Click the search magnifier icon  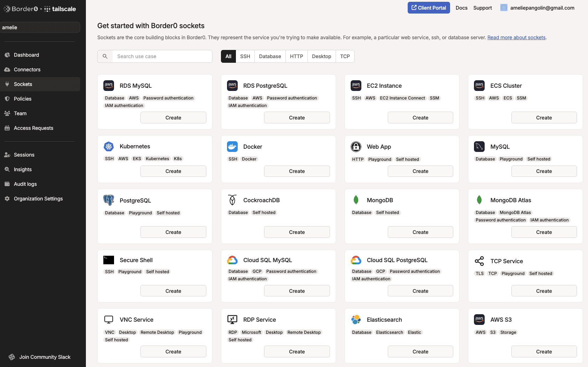105,56
